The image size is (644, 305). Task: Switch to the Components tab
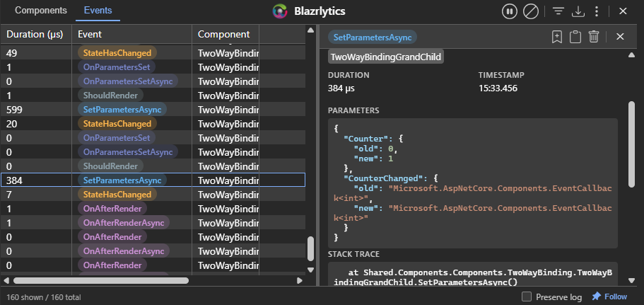41,11
